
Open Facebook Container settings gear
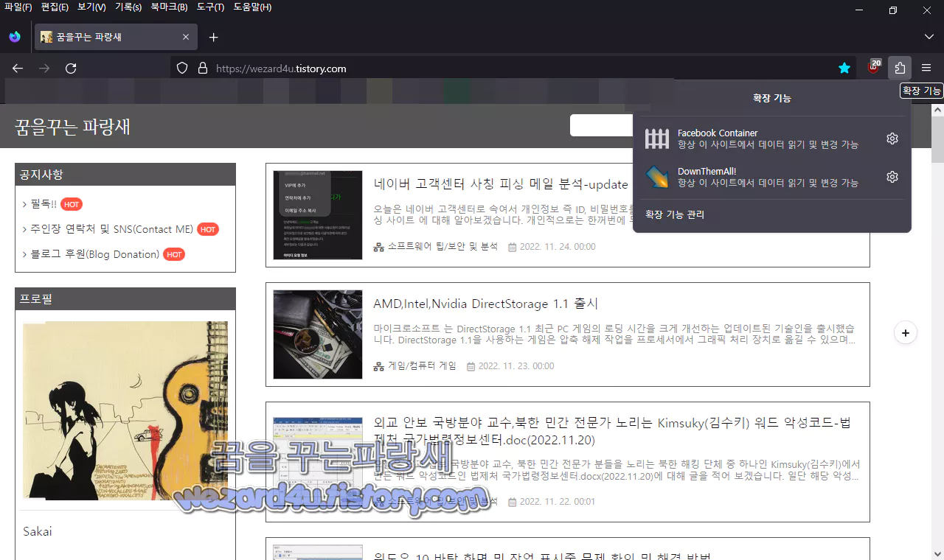(x=892, y=139)
